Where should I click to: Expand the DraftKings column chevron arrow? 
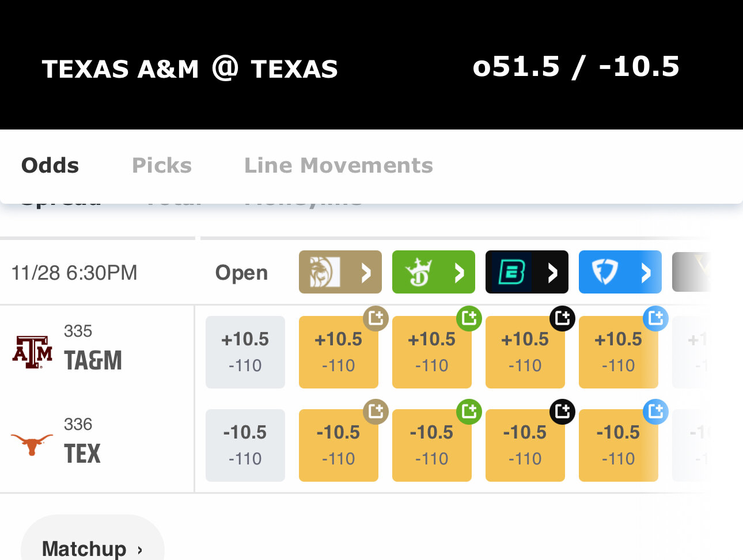[x=459, y=272]
